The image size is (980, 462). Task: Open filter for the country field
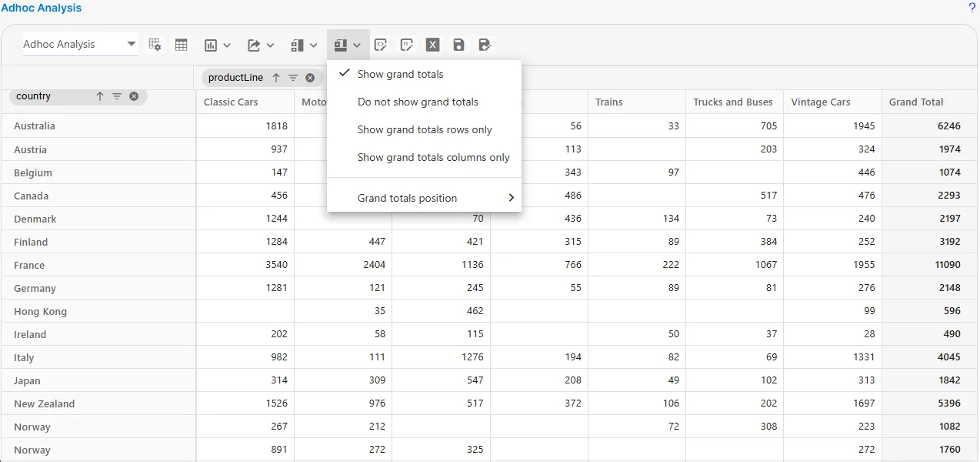tap(117, 96)
